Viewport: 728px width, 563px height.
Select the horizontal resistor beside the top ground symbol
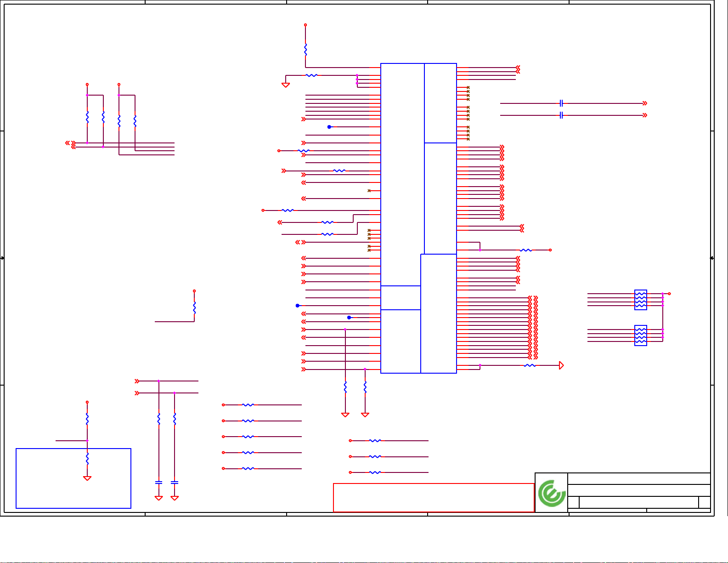pos(311,75)
